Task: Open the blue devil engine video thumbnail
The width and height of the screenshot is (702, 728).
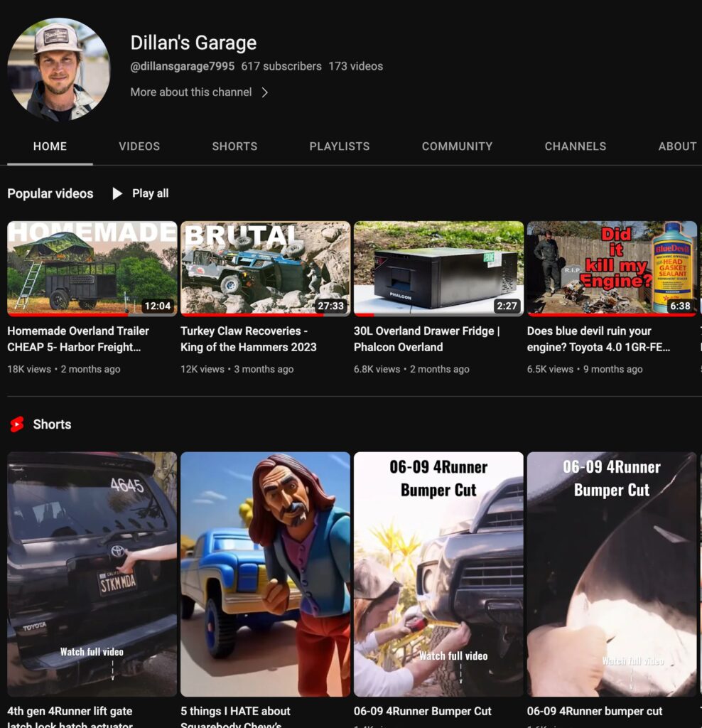Action: tap(612, 269)
